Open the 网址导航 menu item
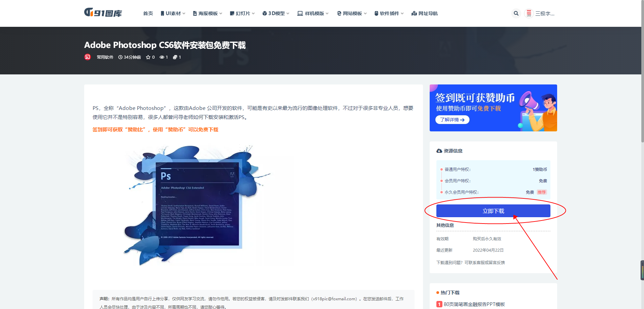Viewport: 644px width, 309px height. (425, 13)
